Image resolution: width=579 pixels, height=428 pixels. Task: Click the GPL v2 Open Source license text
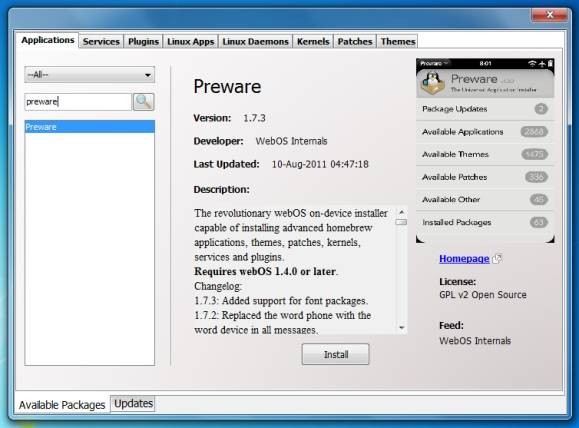pos(483,295)
